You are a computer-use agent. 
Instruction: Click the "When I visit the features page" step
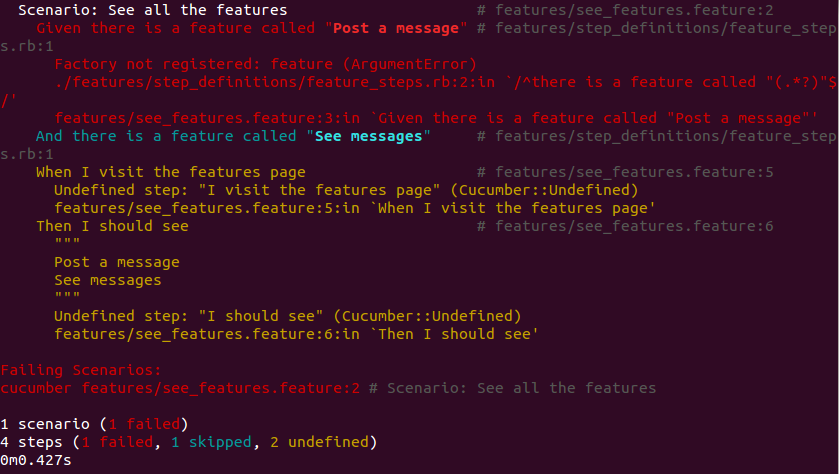171,172
